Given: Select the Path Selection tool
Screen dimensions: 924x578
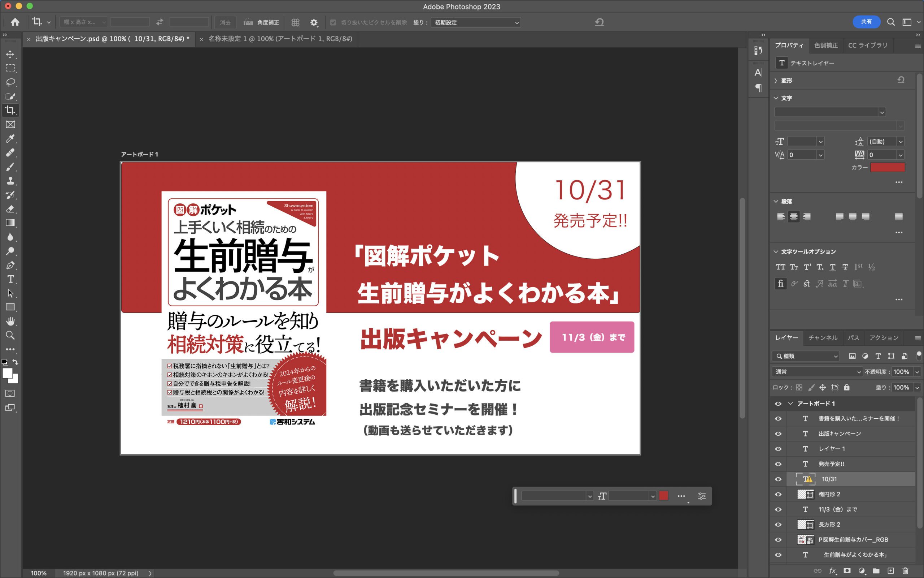Looking at the screenshot, I should click(x=10, y=293).
